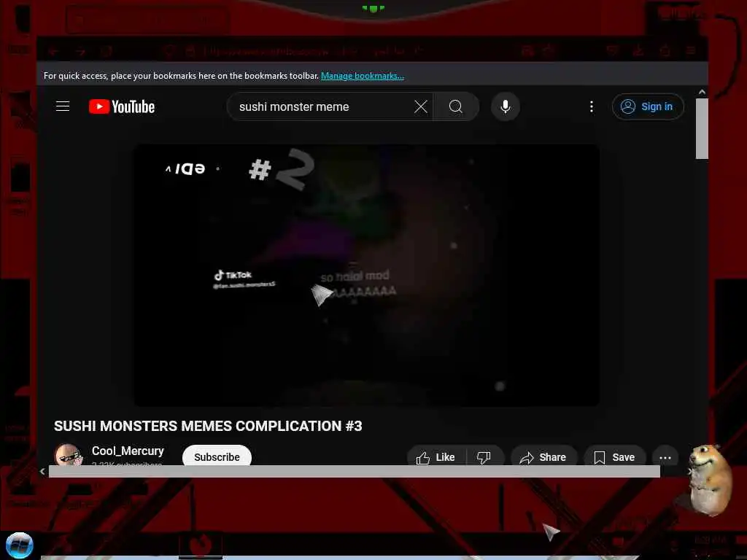
Task: Go to the YouTube home logo
Action: 122,106
